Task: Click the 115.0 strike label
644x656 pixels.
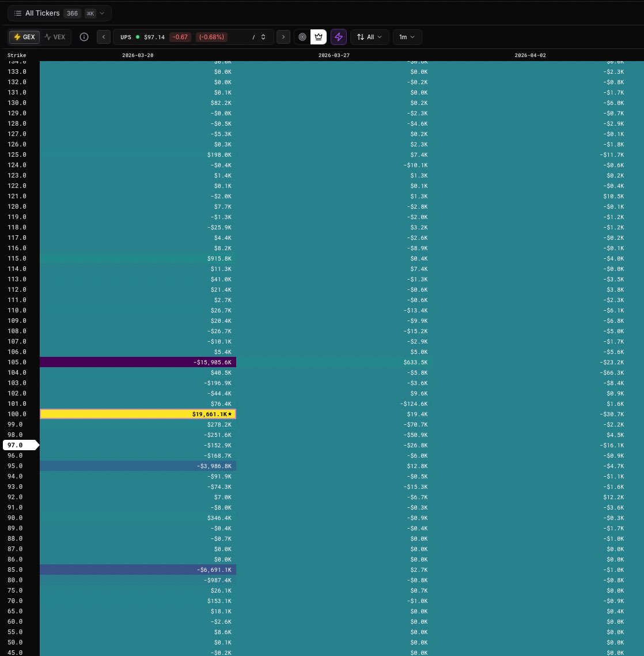Action: [x=17, y=259]
